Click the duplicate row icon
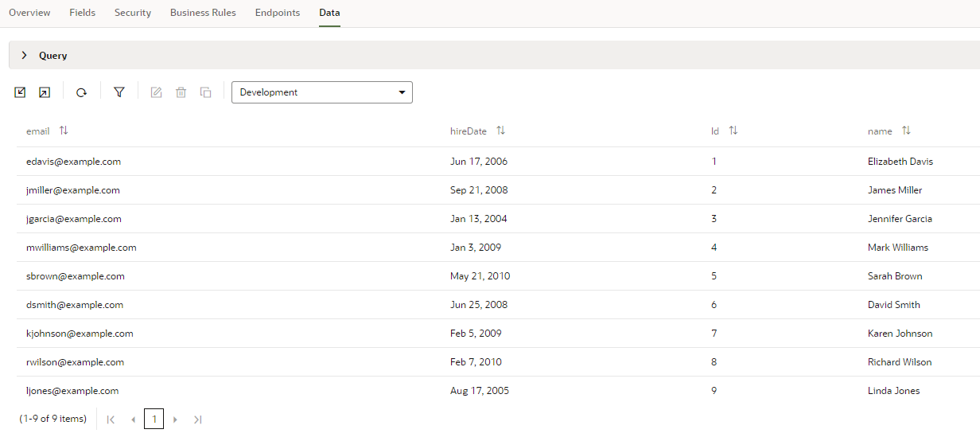Viewport: 980px width, 445px height. tap(205, 92)
